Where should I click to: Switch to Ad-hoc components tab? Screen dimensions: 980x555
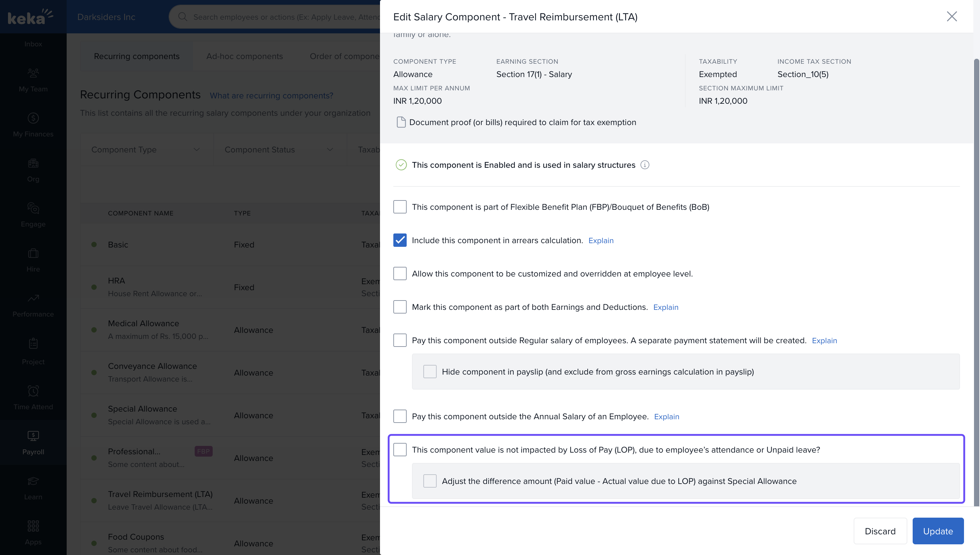244,56
